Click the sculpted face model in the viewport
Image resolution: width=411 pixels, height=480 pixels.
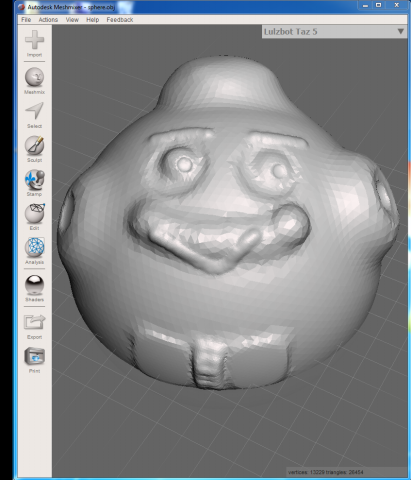[227, 223]
